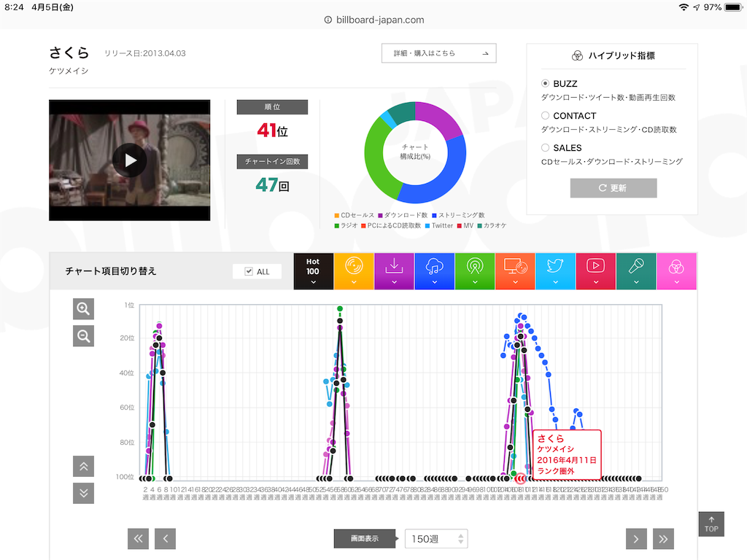Jump to first page of chart

[138, 539]
